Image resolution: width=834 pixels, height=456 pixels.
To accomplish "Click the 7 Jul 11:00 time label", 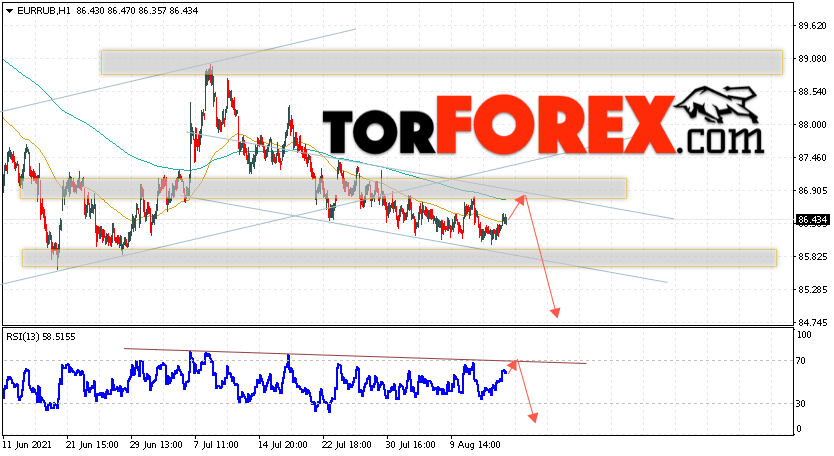I will (216, 445).
